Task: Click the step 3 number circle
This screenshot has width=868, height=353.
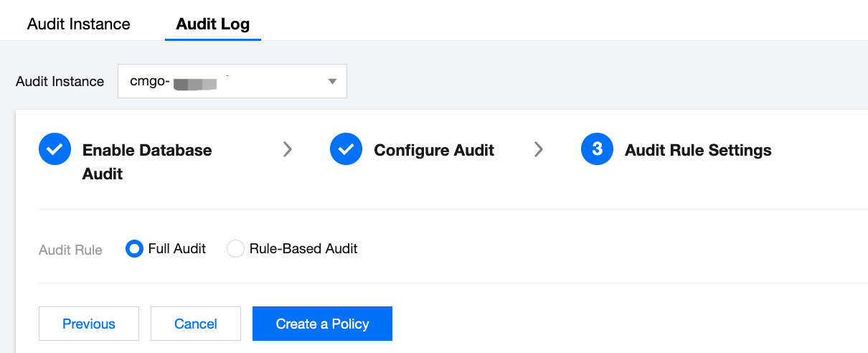Action: (x=597, y=150)
